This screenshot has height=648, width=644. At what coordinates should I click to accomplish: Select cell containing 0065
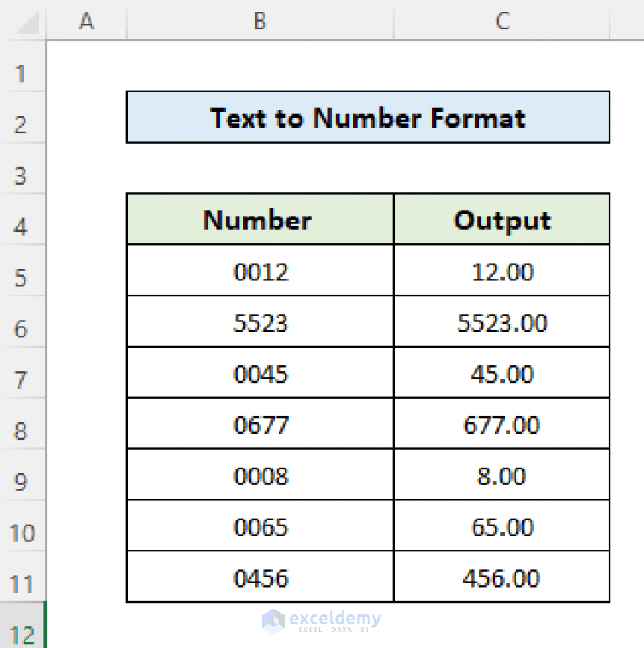point(260,525)
